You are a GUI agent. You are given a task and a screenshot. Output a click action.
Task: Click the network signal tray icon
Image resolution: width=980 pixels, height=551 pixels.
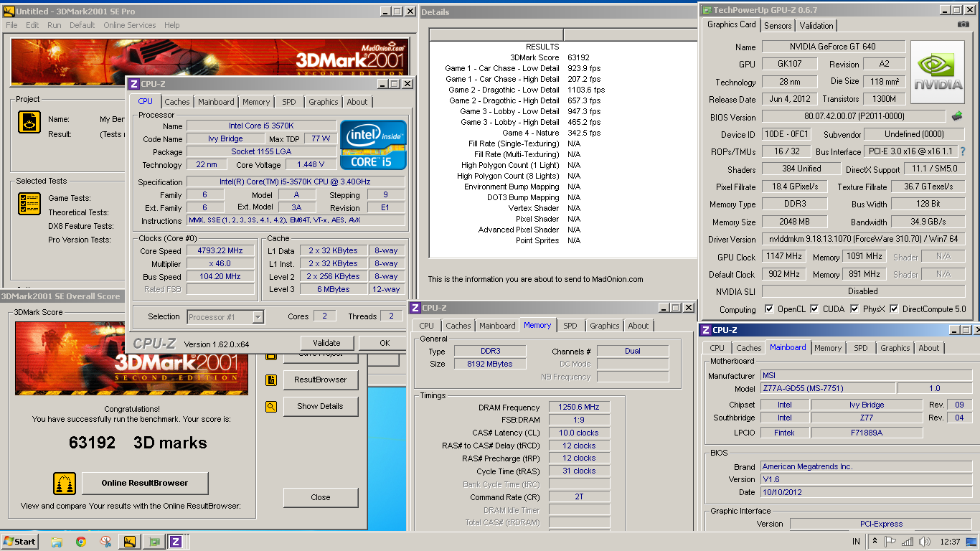[908, 542]
